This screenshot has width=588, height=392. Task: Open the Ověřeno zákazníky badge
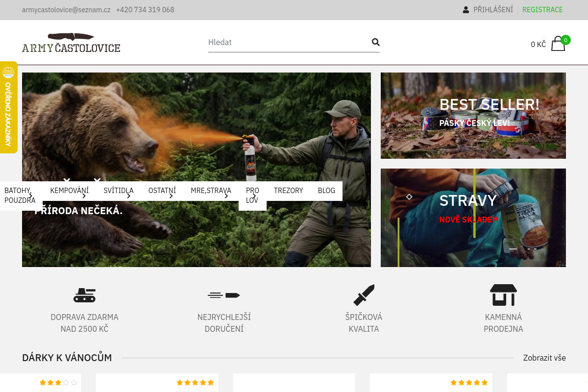tap(8, 107)
